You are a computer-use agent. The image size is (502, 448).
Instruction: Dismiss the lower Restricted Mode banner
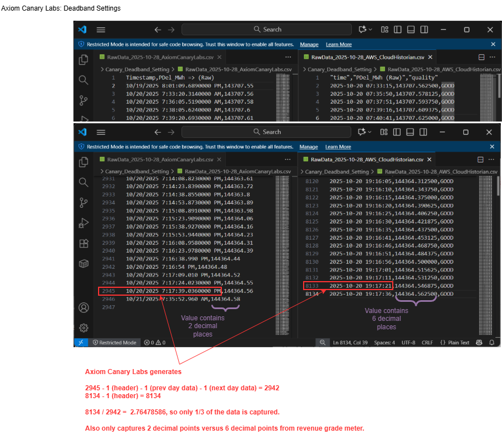coord(492,147)
